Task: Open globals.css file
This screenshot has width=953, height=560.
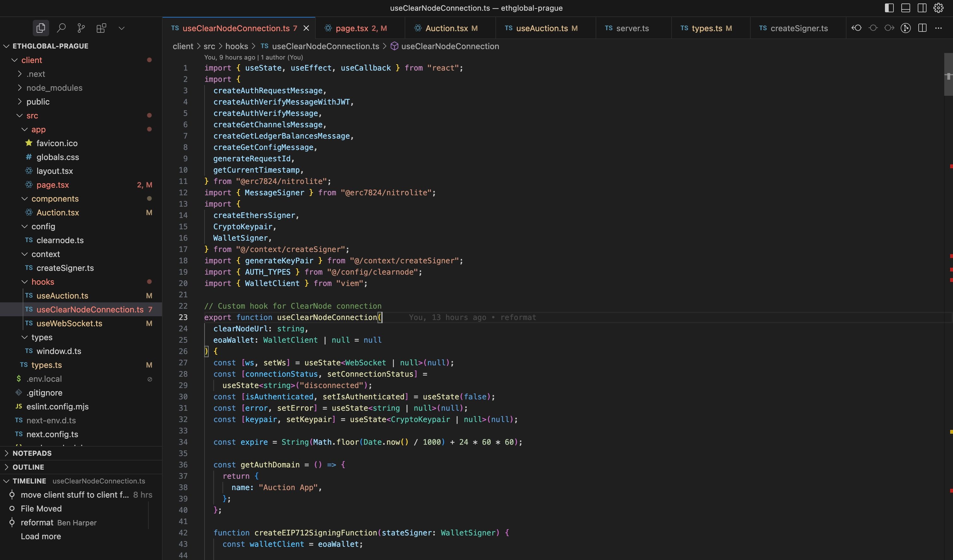Action: [81, 157]
